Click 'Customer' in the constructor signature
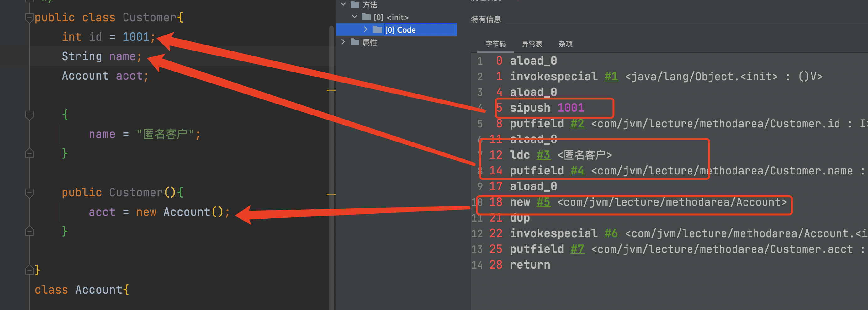This screenshot has height=310, width=868. pos(136,193)
